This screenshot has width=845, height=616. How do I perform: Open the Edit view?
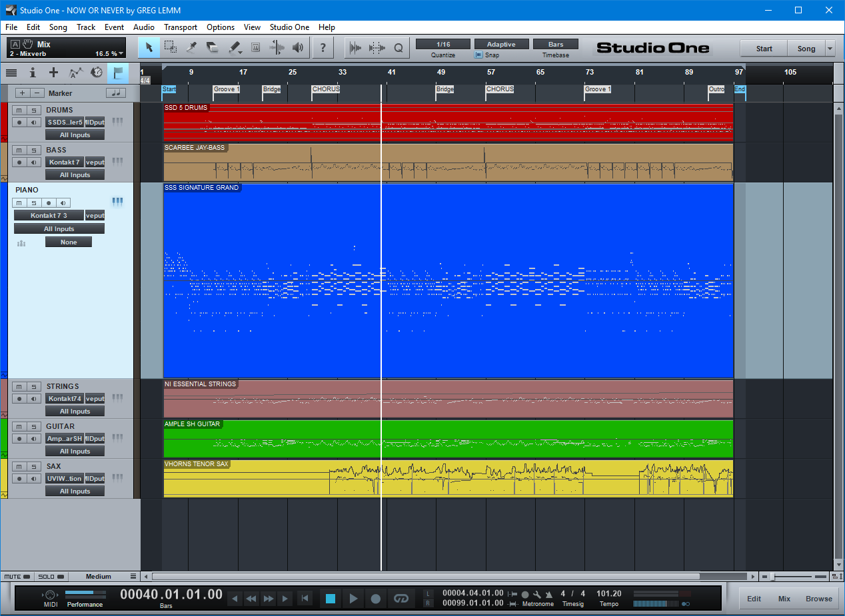(754, 599)
